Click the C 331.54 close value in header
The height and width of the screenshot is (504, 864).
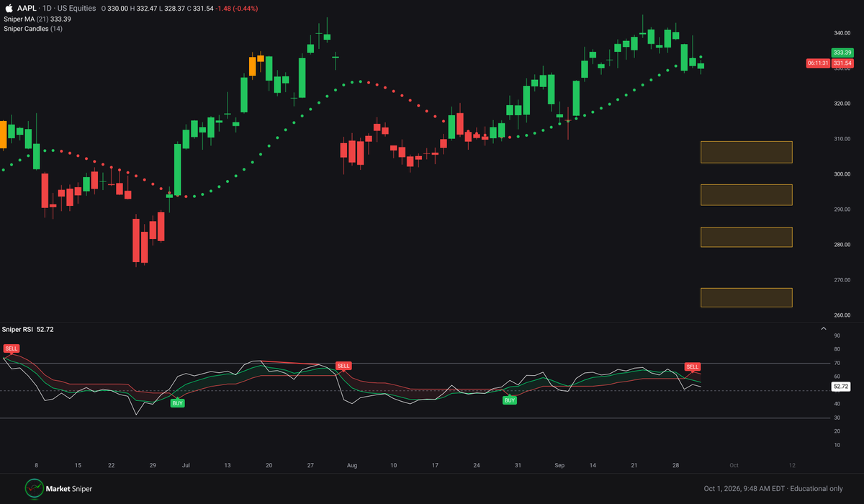tap(199, 9)
